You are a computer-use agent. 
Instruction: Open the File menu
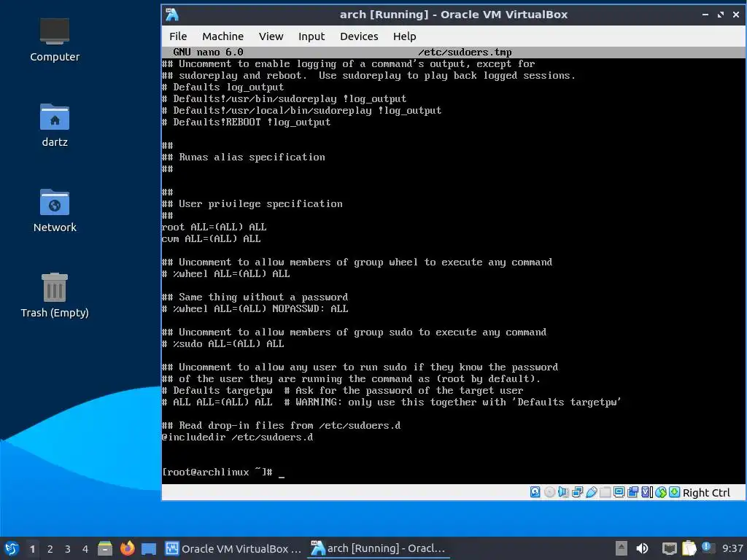[178, 36]
